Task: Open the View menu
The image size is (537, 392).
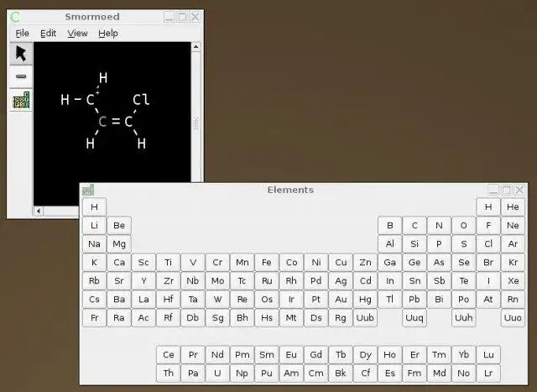Action: coord(77,34)
